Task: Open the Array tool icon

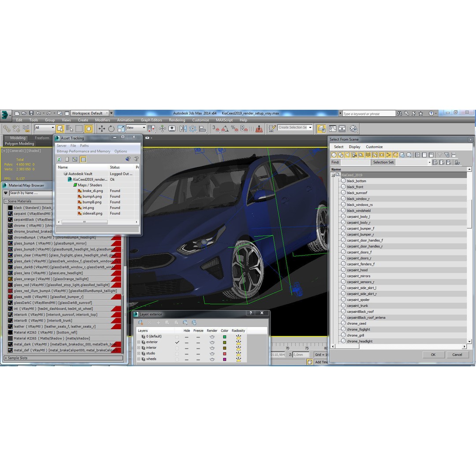Action: point(193,129)
